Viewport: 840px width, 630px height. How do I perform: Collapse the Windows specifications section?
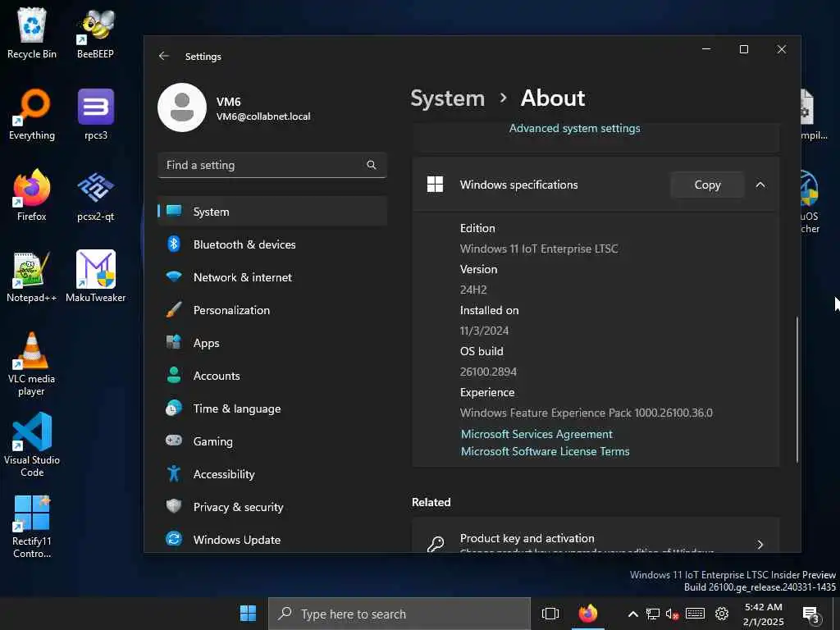tap(760, 185)
